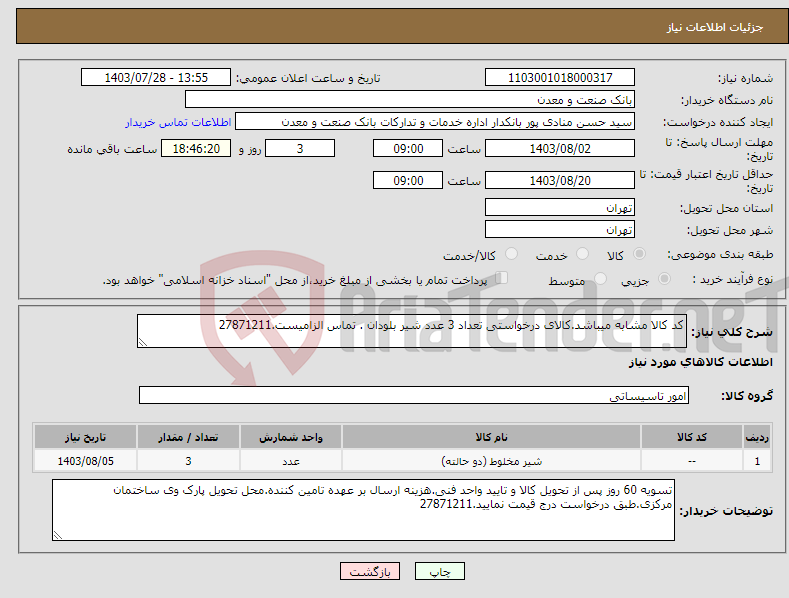Click the announcement date field 1403/07/28 - 13:55
The width and height of the screenshot is (789, 598).
coord(156,78)
